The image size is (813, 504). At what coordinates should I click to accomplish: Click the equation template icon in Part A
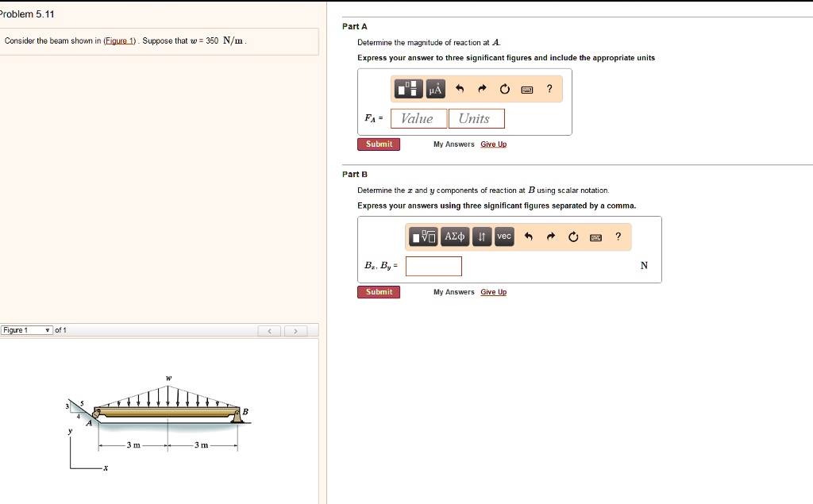coord(407,89)
